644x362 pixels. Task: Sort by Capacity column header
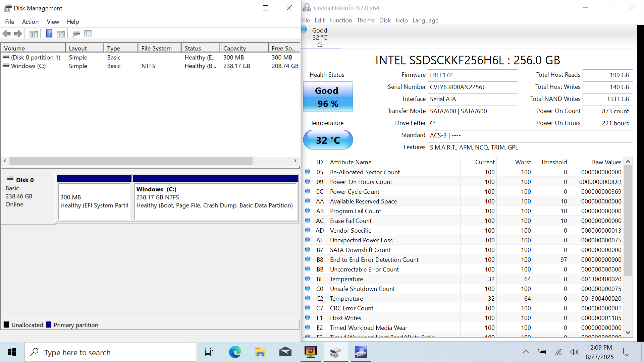[244, 48]
